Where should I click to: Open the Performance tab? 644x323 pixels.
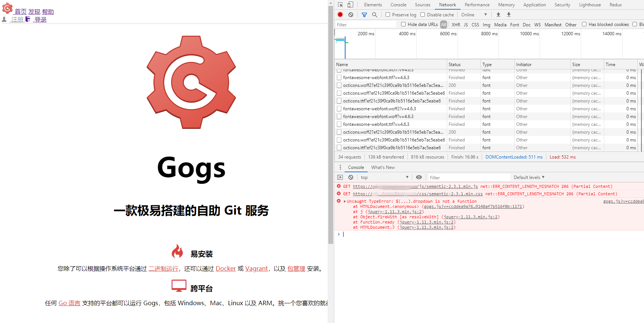pos(477,5)
